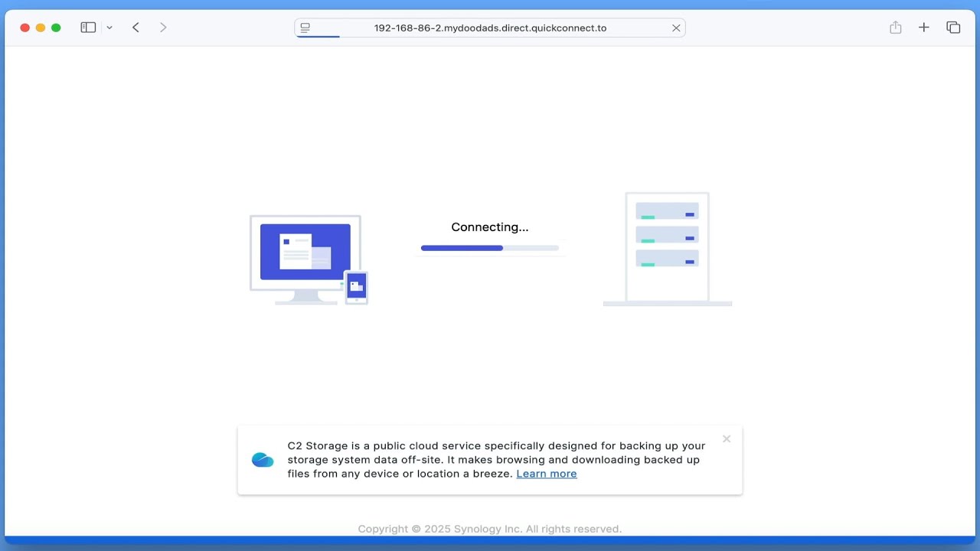This screenshot has height=551, width=980.
Task: Open the Learn more link
Action: click(547, 474)
